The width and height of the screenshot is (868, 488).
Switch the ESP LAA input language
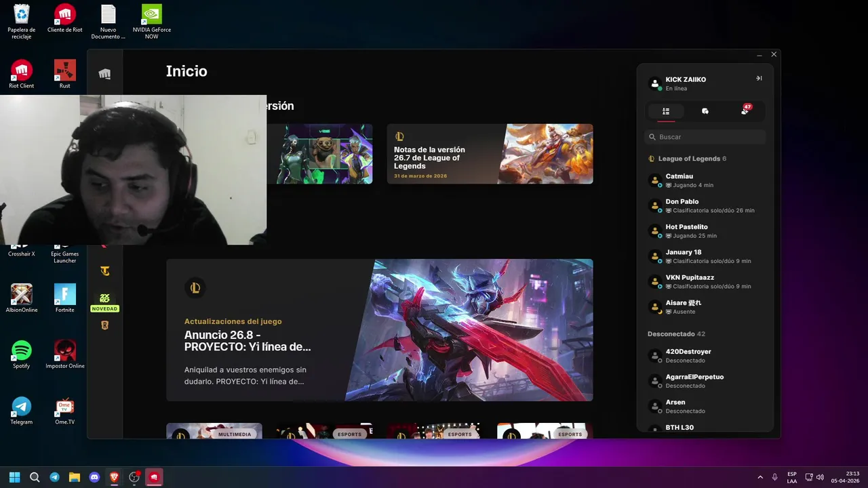pos(792,477)
